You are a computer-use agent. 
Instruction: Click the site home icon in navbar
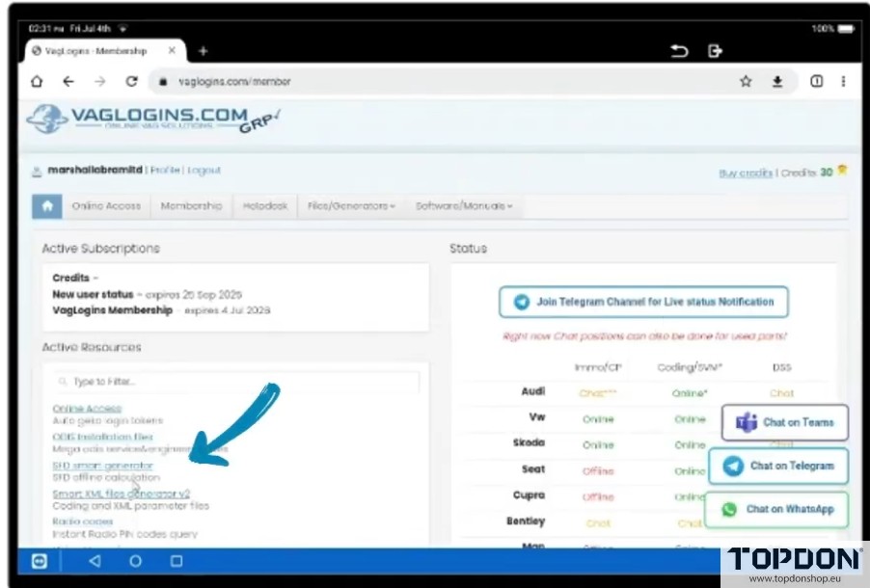point(46,206)
